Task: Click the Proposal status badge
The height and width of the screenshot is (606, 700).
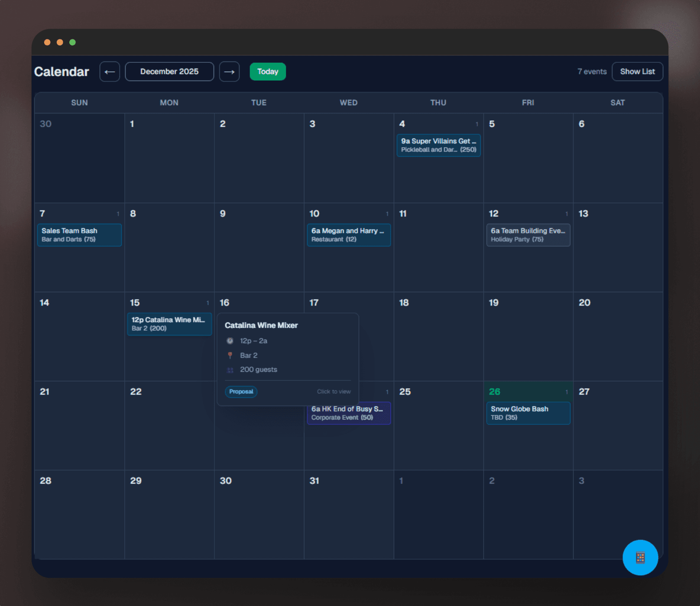Action: coord(241,391)
